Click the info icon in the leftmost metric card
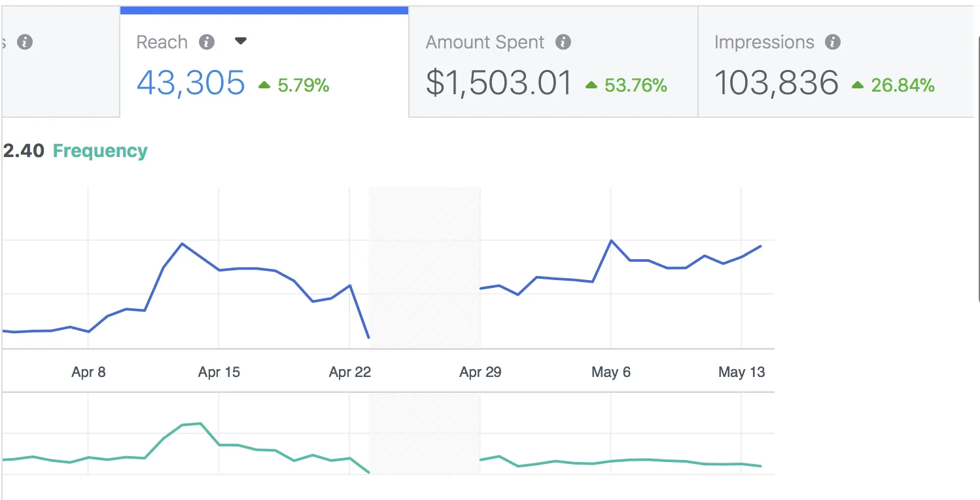 click(x=26, y=43)
